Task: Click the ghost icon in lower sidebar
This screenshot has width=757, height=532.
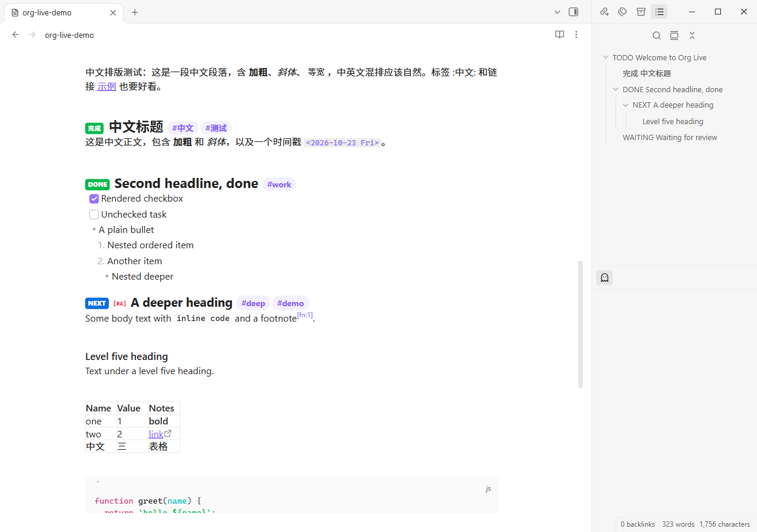Action: (604, 278)
